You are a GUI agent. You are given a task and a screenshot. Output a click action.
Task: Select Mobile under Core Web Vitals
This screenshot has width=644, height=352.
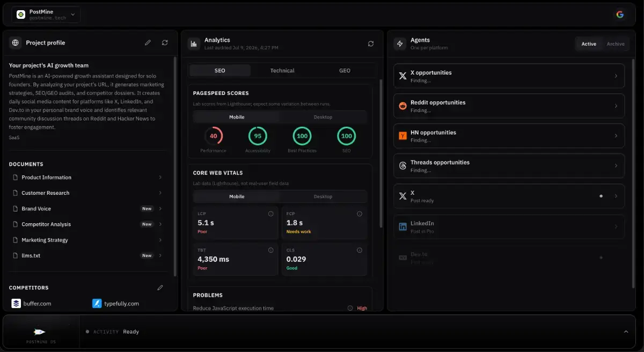click(237, 196)
